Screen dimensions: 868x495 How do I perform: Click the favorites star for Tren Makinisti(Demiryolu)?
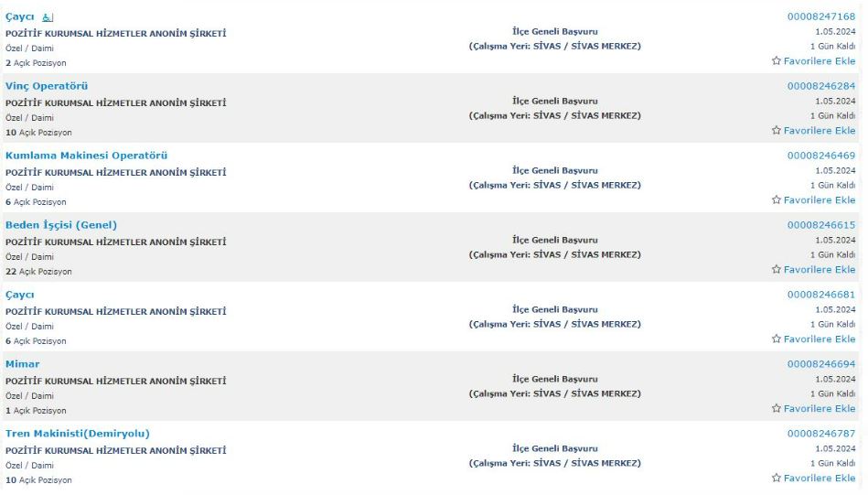(777, 479)
